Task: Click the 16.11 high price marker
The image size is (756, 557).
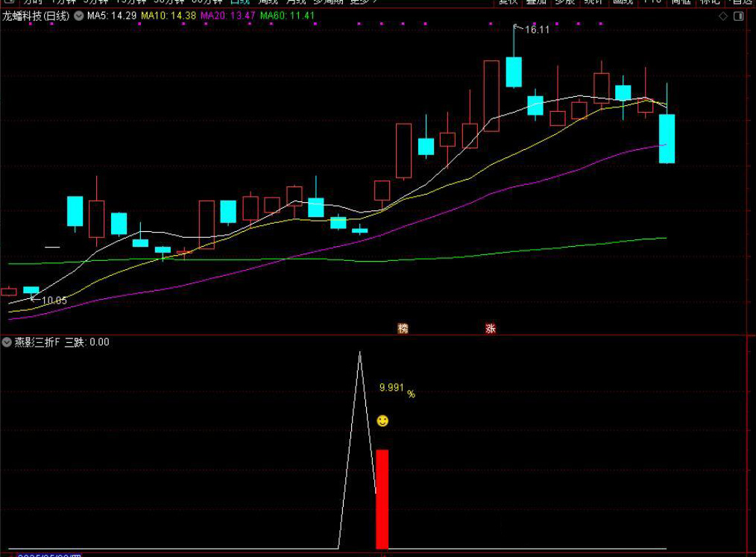Action: [535, 30]
